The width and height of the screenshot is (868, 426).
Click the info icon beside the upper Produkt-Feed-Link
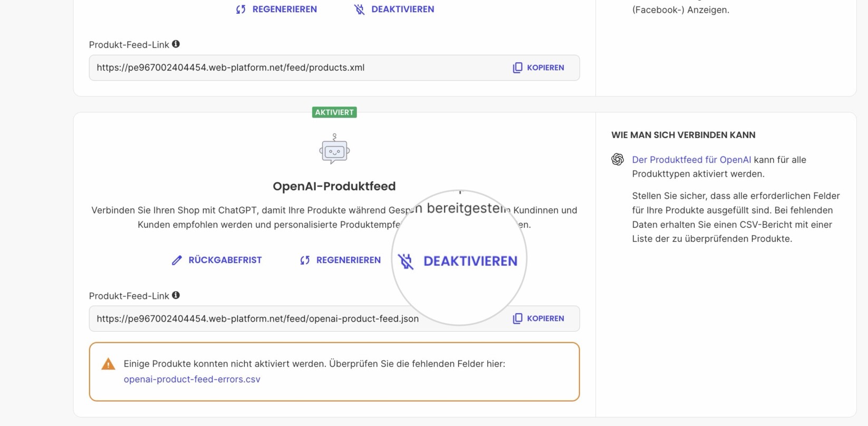tap(176, 44)
